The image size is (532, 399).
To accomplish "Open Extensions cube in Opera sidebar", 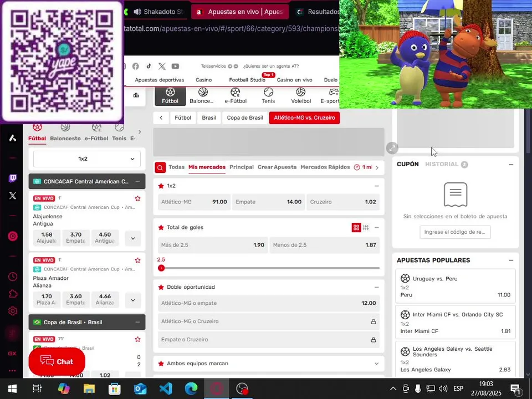I will pyautogui.click(x=13, y=294).
